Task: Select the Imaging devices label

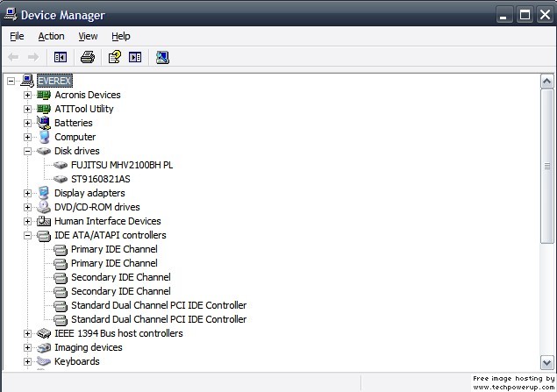Action: point(88,347)
